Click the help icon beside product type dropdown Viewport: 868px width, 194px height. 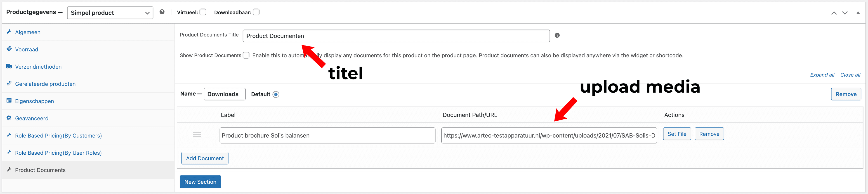pyautogui.click(x=162, y=12)
